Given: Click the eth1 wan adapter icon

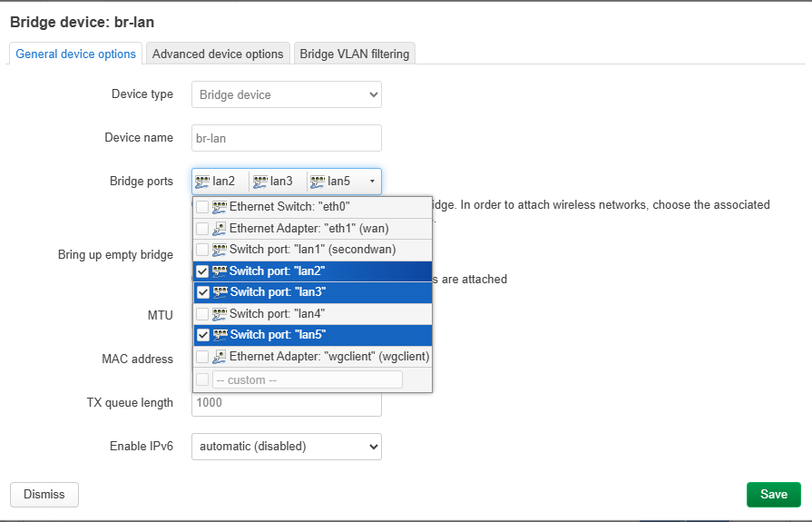Looking at the screenshot, I should 219,229.
